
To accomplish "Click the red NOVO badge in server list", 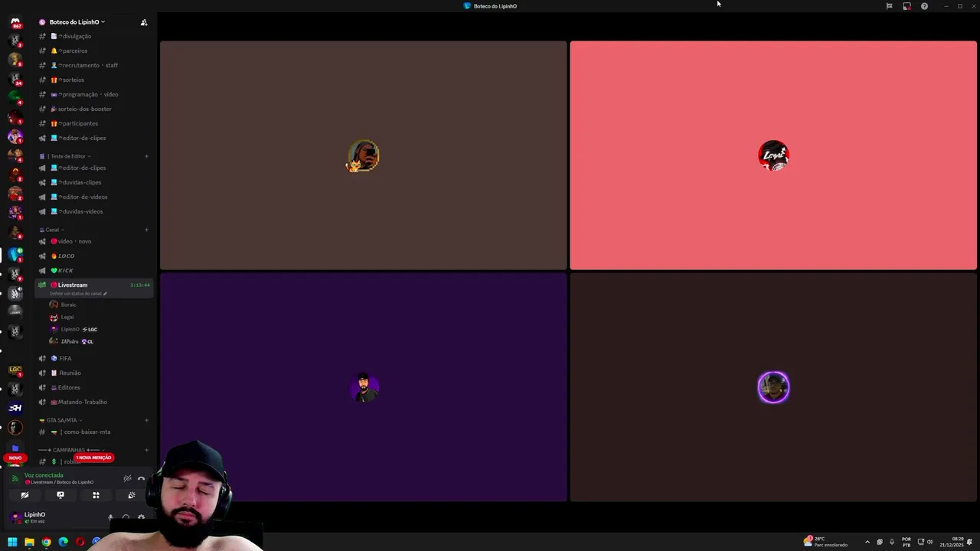I will pos(15,458).
